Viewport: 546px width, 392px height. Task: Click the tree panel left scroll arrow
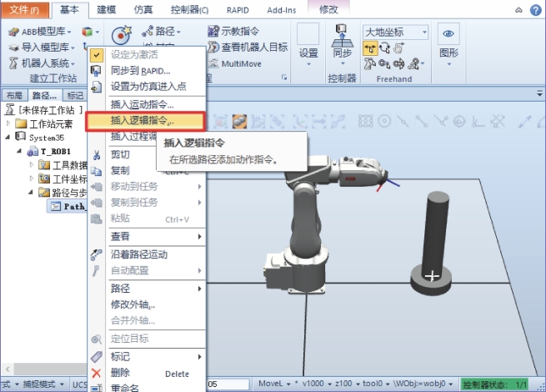[x=8, y=369]
